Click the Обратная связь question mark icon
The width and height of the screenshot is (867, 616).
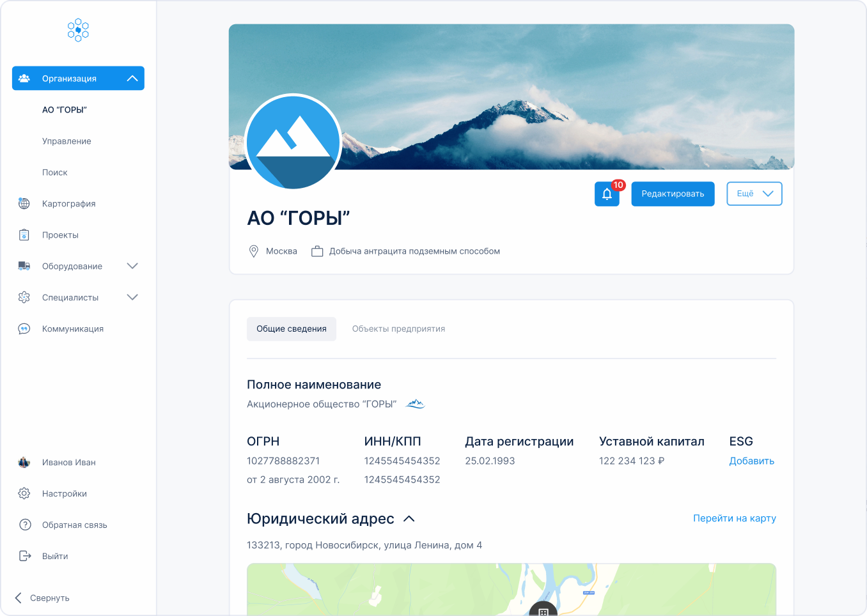24,525
